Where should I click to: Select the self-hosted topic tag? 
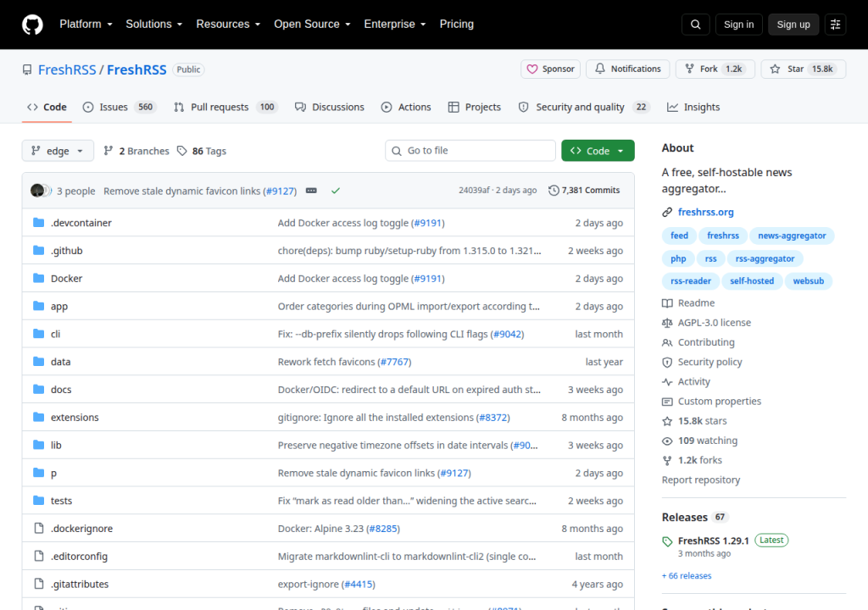751,281
